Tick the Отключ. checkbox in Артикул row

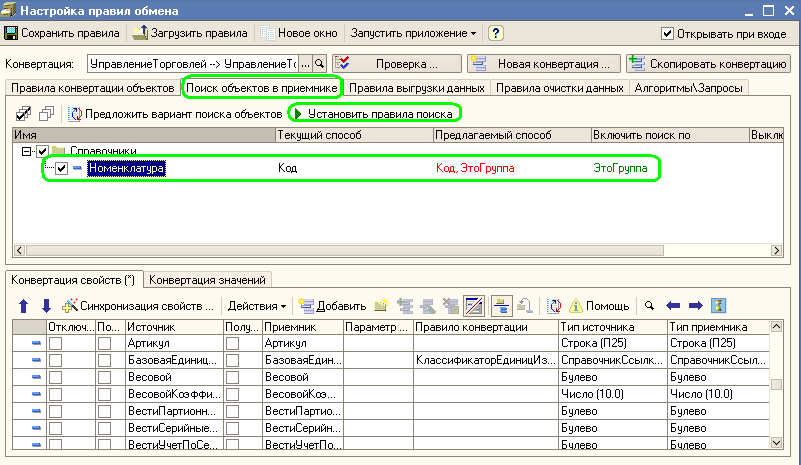click(56, 343)
